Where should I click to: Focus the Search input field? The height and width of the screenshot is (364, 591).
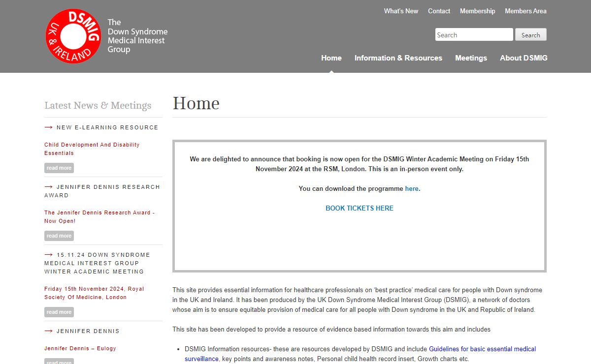(474, 34)
